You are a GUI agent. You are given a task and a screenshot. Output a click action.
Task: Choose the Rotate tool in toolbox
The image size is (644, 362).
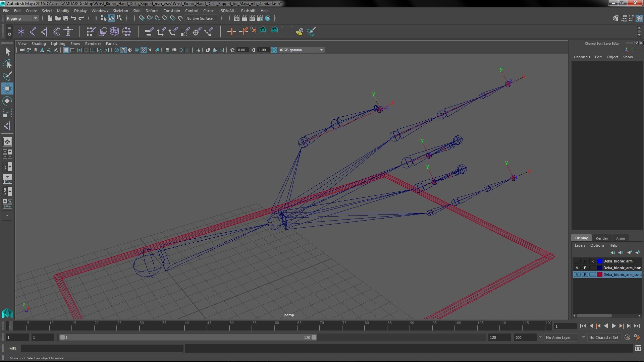(x=7, y=101)
